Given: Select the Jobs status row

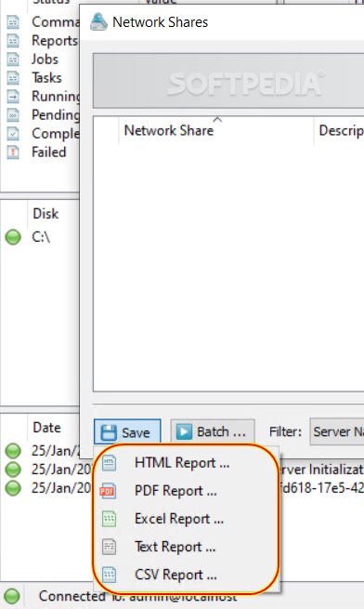Looking at the screenshot, I should [40, 59].
